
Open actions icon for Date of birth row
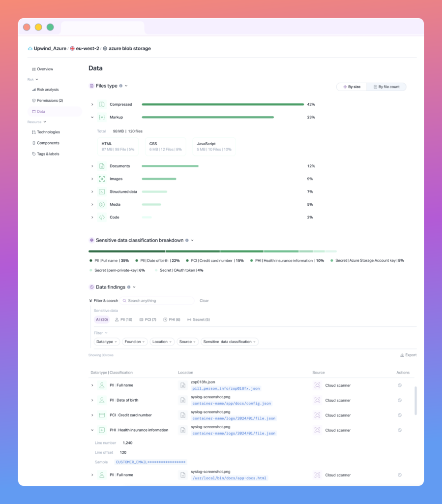[x=399, y=400]
